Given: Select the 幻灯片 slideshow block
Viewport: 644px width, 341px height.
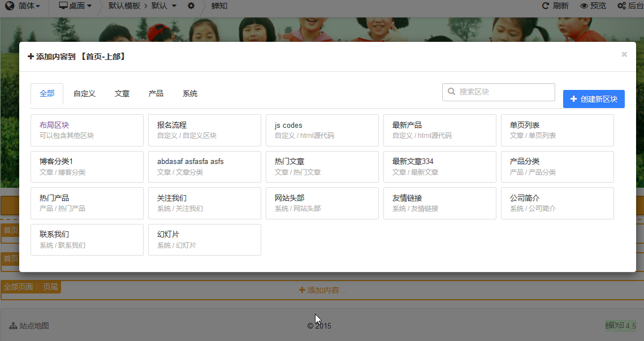Looking at the screenshot, I should point(205,239).
